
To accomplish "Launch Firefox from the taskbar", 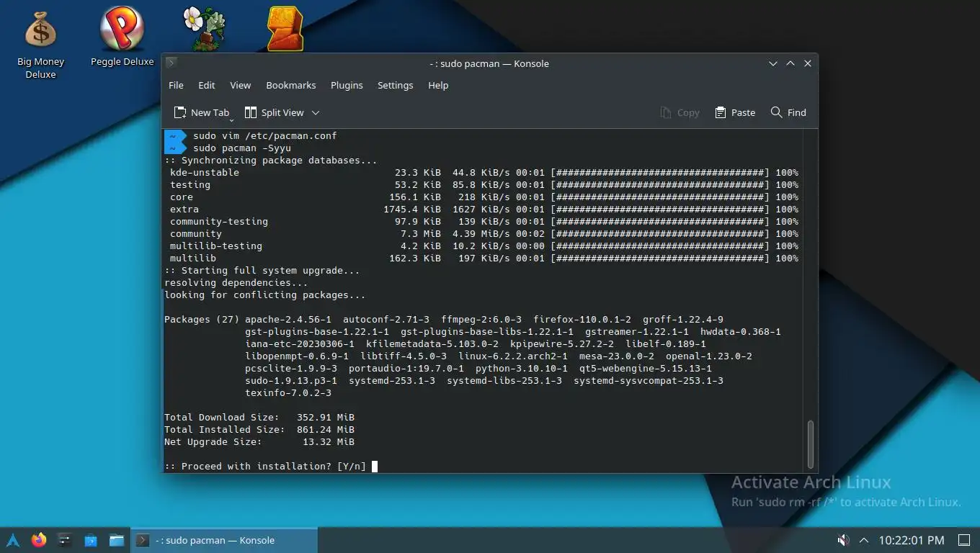I will tap(39, 540).
